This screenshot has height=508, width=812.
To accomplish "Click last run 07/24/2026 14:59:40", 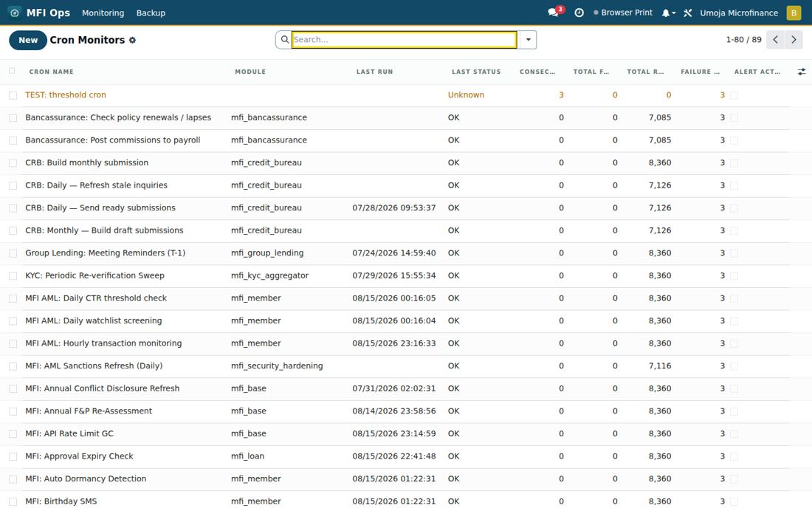I will 394,253.
